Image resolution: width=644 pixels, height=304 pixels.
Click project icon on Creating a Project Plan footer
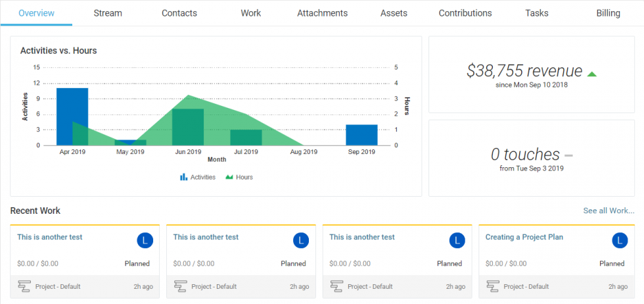click(x=494, y=286)
